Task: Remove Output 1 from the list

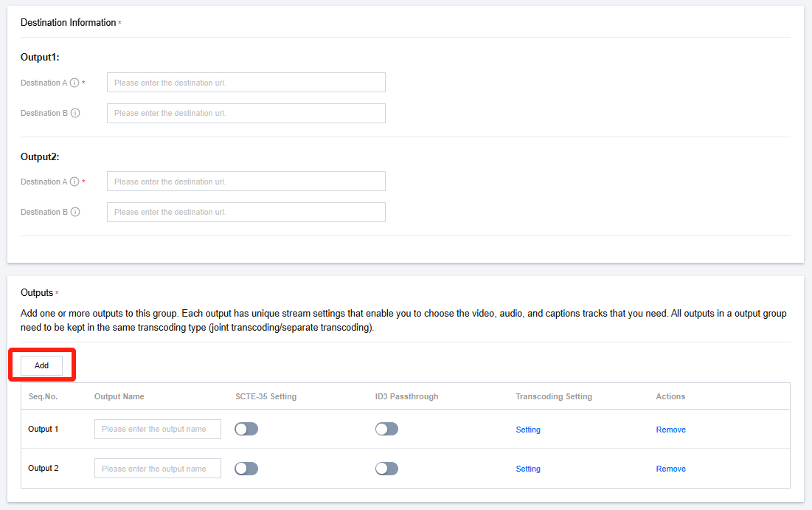Action: [x=670, y=430]
